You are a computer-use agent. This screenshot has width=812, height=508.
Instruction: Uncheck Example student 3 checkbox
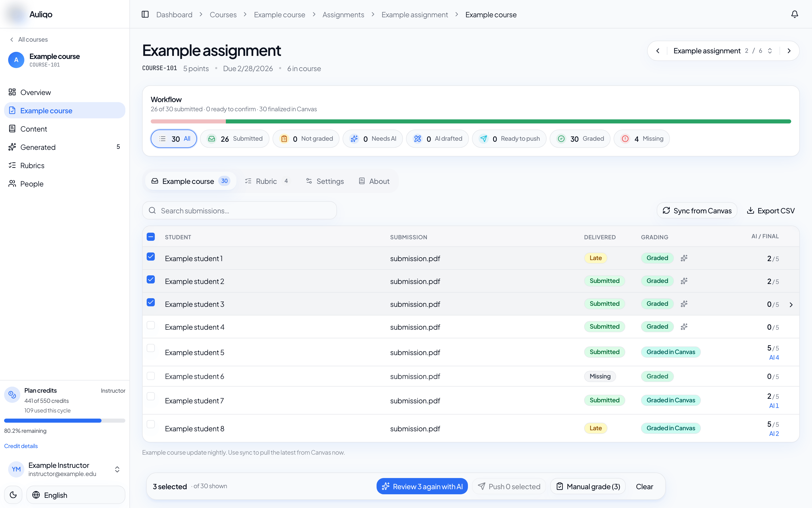click(x=151, y=303)
